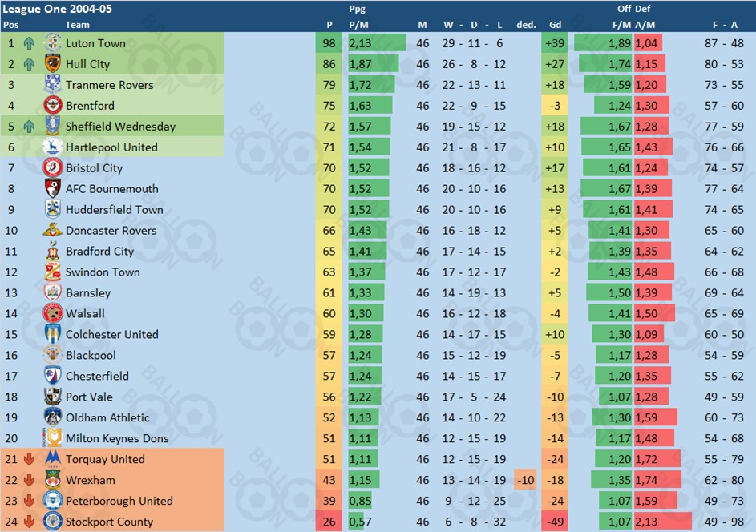Click the Wrexham club crest
This screenshot has width=756, height=532.
pyautogui.click(x=53, y=481)
